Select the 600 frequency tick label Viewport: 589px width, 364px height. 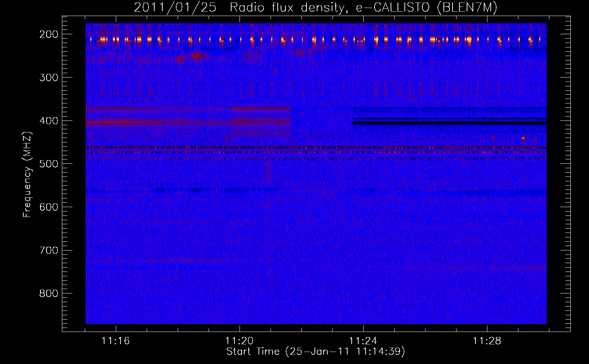49,207
